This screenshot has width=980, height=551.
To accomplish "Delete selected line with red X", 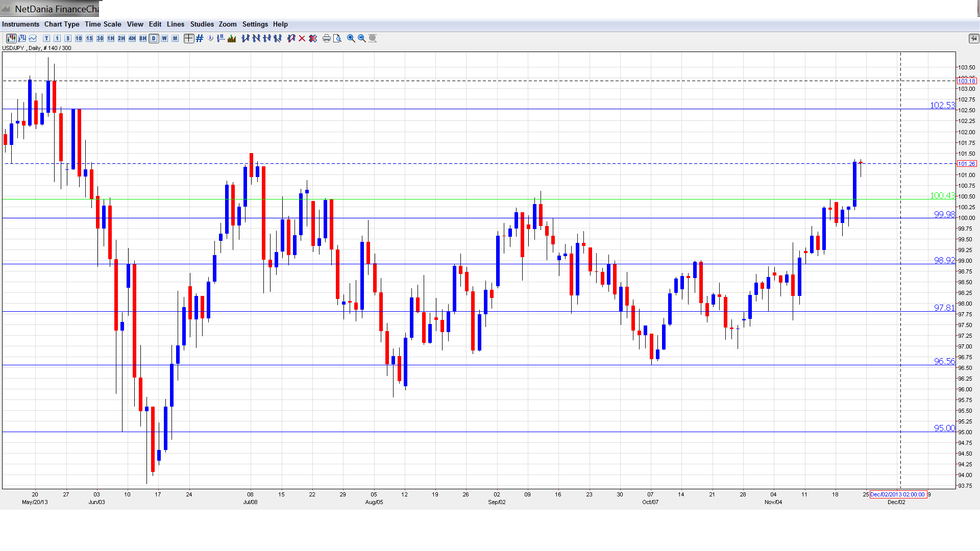I will click(302, 38).
